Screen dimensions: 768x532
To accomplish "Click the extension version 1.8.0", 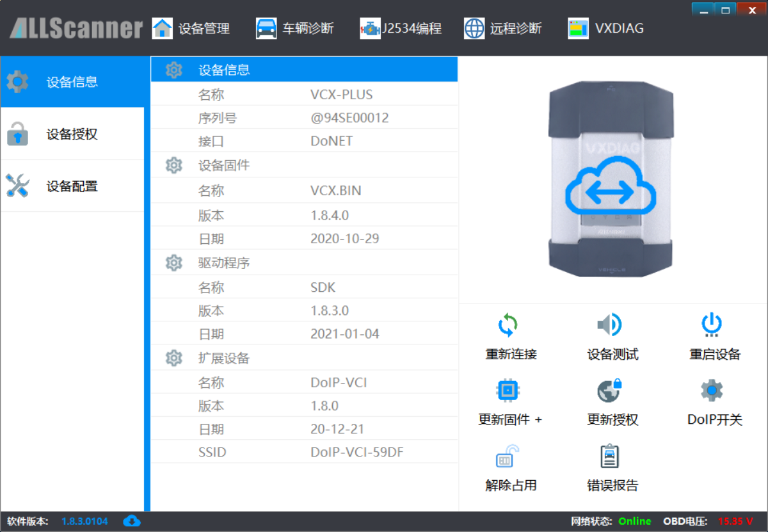I will [x=324, y=406].
